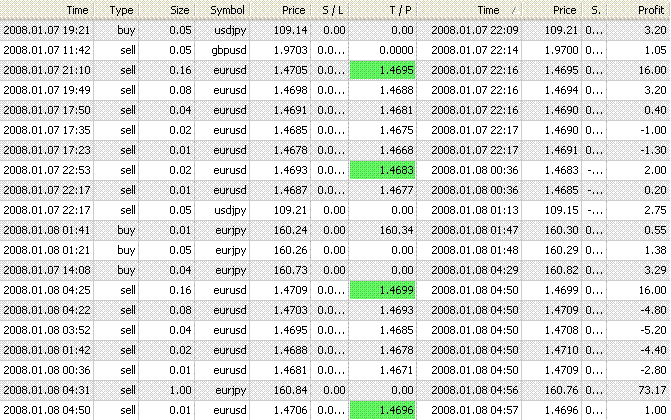671x420 pixels.
Task: Click the green 1.4699 take-profit cell
Action: [x=383, y=290]
